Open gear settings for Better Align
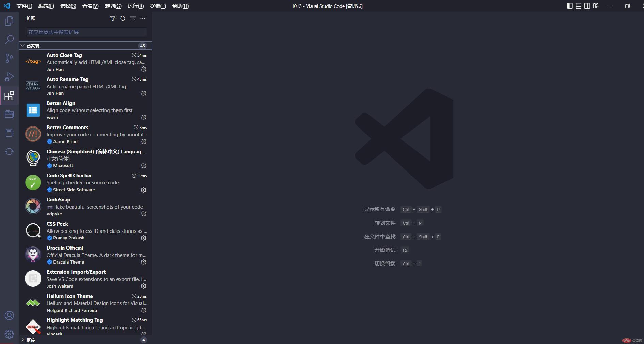Image resolution: width=644 pixels, height=344 pixels. pyautogui.click(x=144, y=117)
